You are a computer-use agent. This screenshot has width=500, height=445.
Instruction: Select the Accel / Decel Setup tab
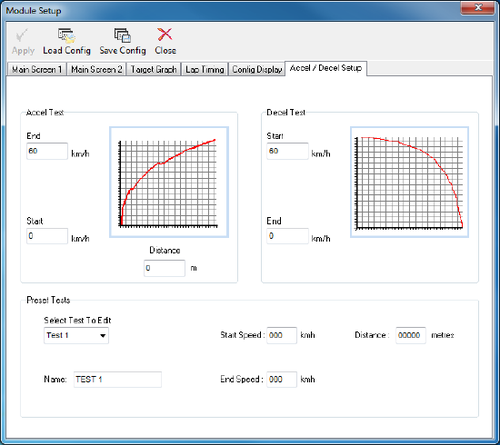click(x=326, y=68)
